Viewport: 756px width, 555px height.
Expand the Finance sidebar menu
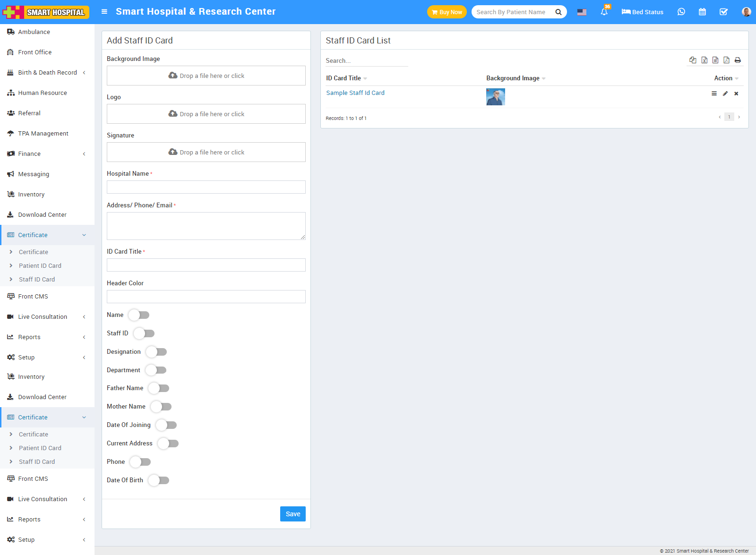(29, 154)
